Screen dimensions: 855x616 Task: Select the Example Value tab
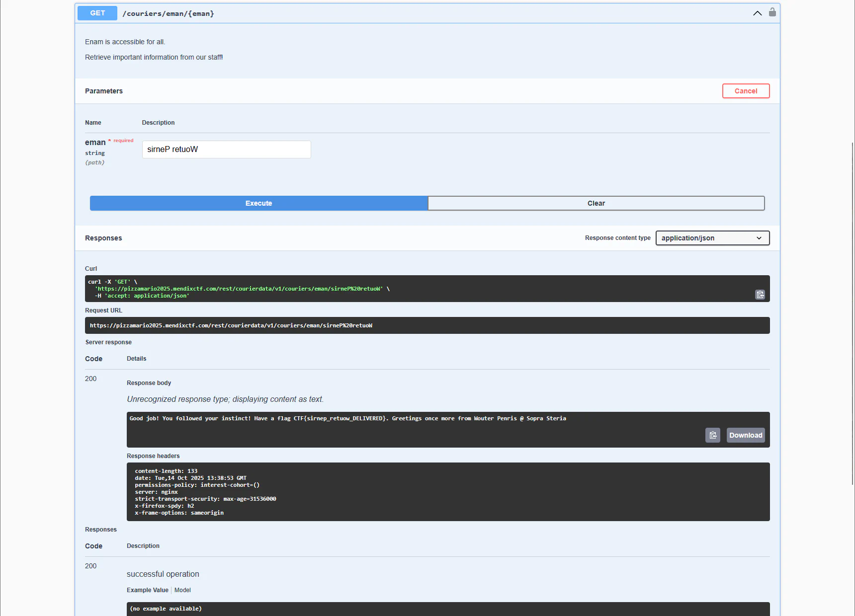[x=147, y=590]
